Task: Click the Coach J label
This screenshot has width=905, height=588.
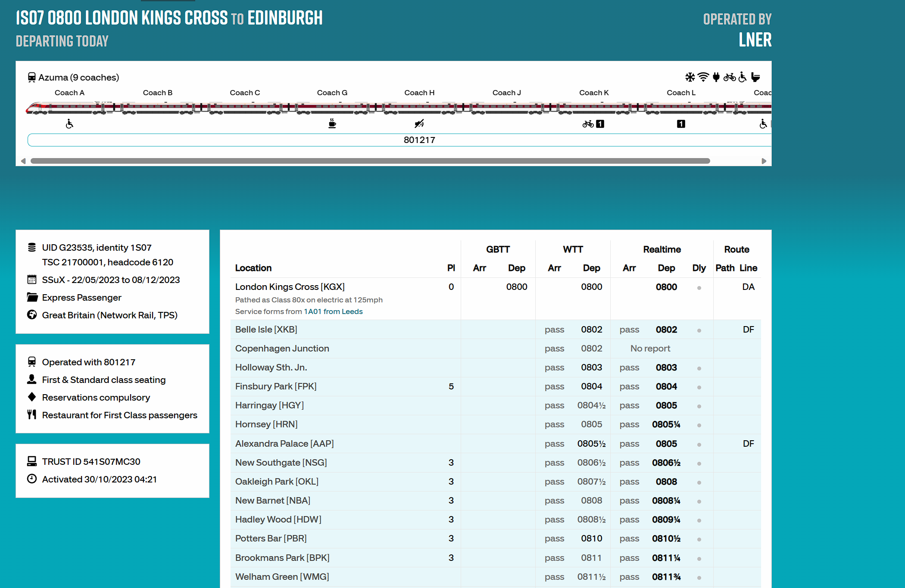Action: (x=507, y=93)
